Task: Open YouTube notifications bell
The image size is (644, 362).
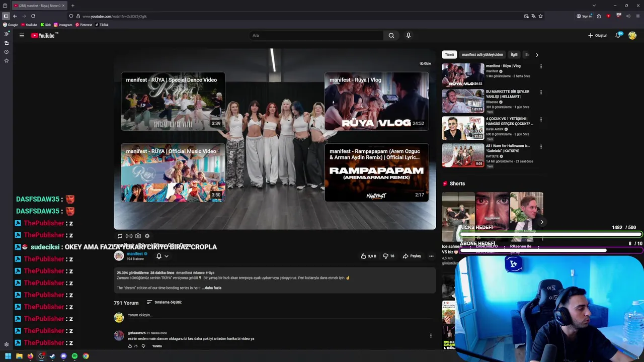Action: tap(618, 35)
